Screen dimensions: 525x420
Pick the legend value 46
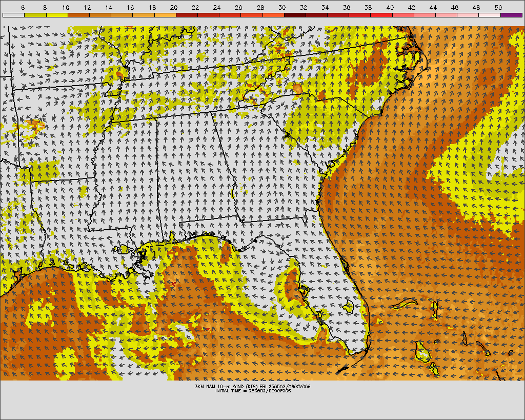click(455, 7)
